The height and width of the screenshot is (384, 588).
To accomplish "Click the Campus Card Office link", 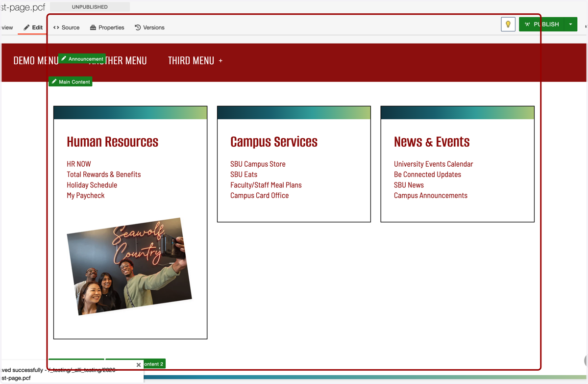I will point(260,195).
